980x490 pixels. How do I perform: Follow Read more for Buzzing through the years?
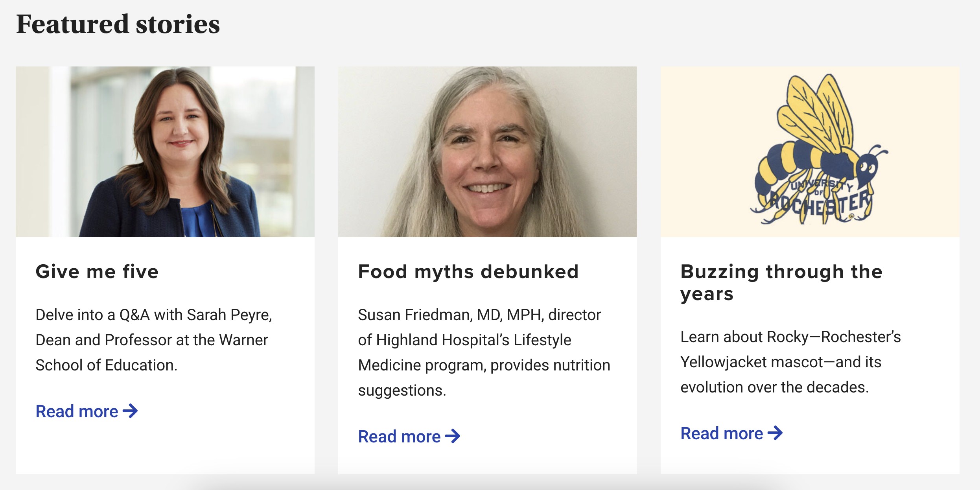(731, 433)
